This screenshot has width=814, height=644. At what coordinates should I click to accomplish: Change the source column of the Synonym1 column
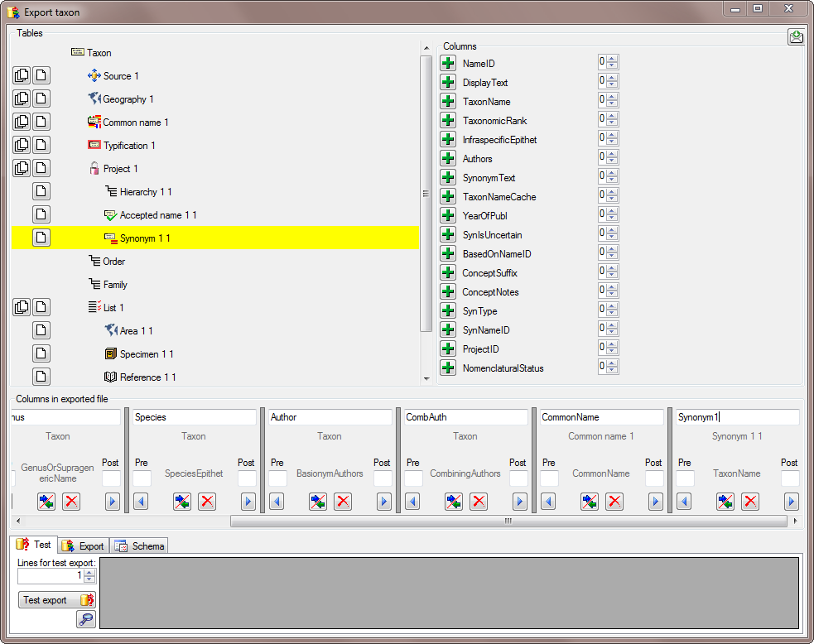coord(725,501)
